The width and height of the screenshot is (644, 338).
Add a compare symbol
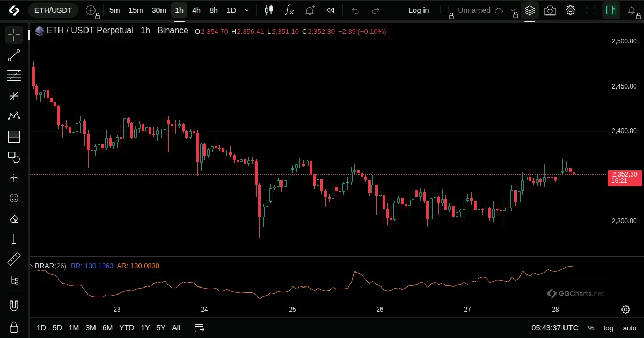[x=91, y=10]
